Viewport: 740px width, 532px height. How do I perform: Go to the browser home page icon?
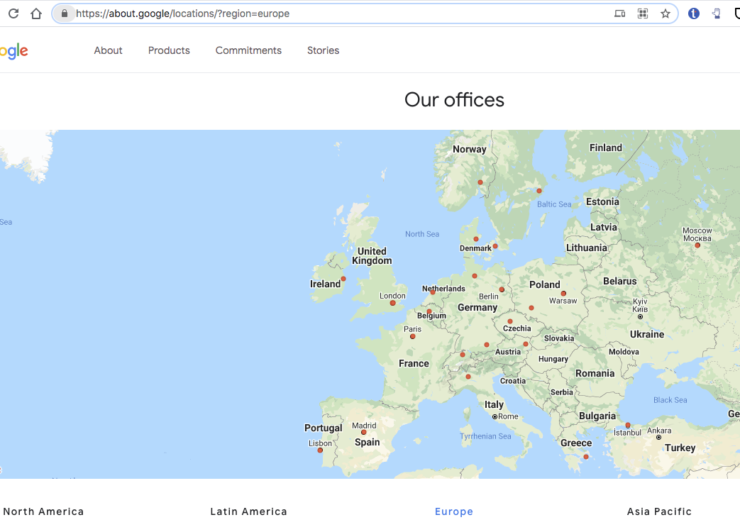pyautogui.click(x=36, y=13)
